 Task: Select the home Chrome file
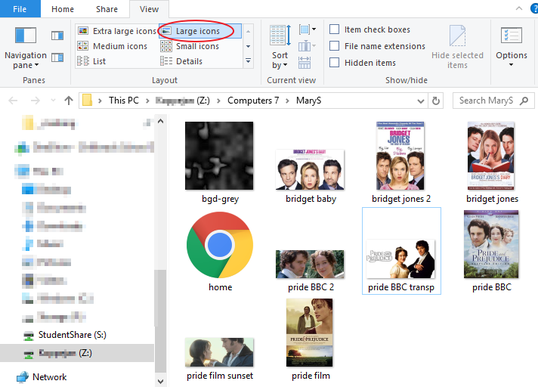tap(220, 251)
